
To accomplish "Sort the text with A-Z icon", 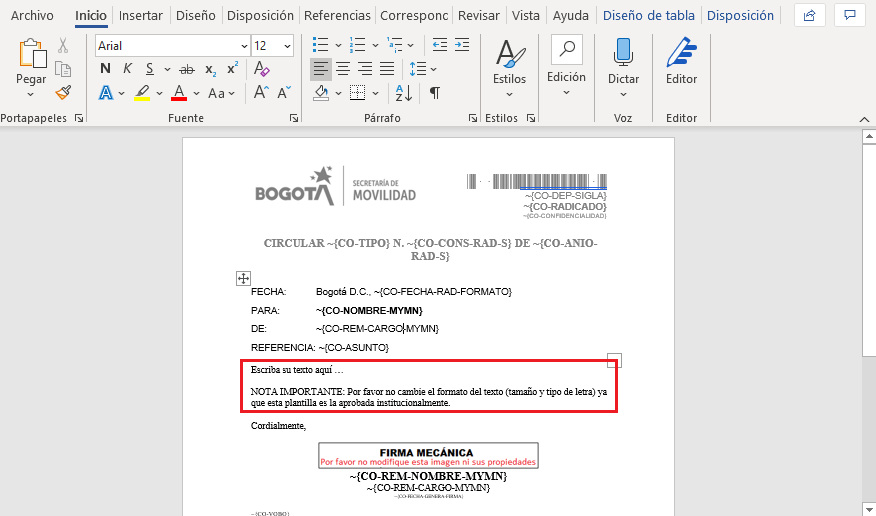I will 404,93.
